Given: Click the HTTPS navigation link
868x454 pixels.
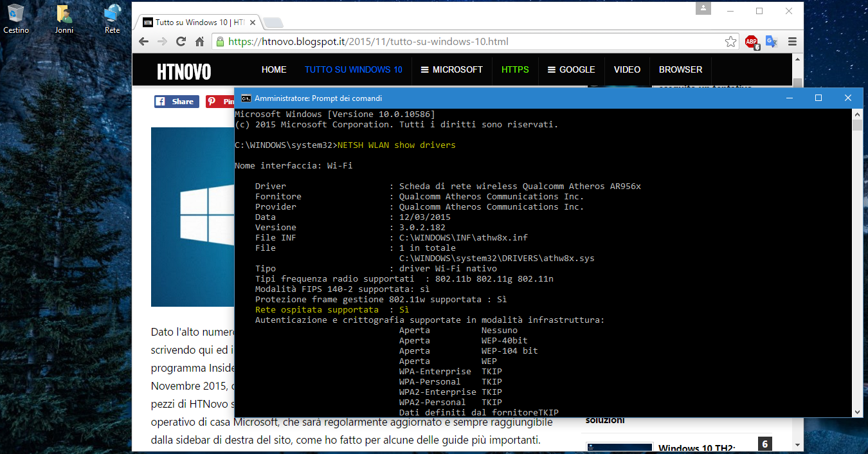Looking at the screenshot, I should coord(515,69).
